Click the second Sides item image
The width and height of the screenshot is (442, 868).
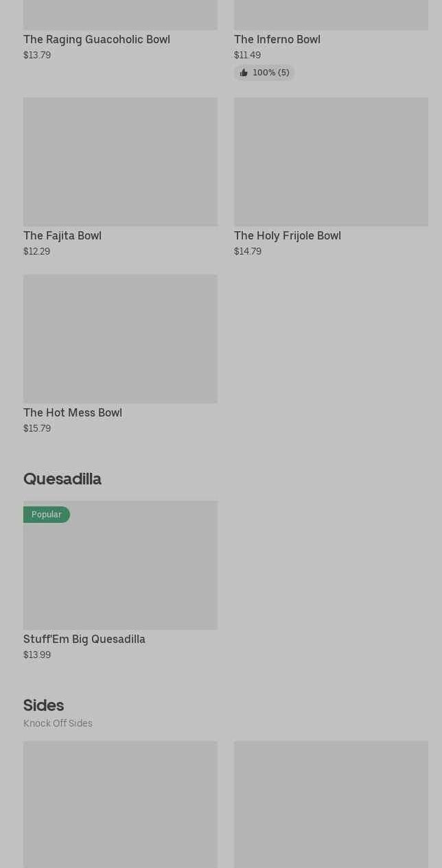pyautogui.click(x=331, y=804)
